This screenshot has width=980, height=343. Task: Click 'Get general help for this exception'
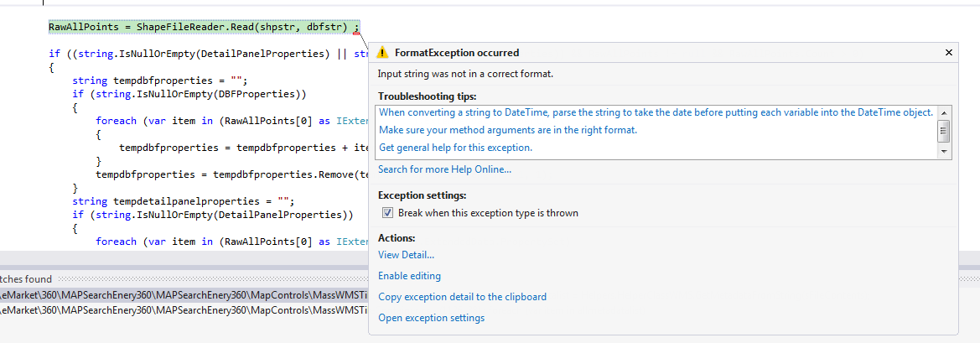(x=455, y=148)
